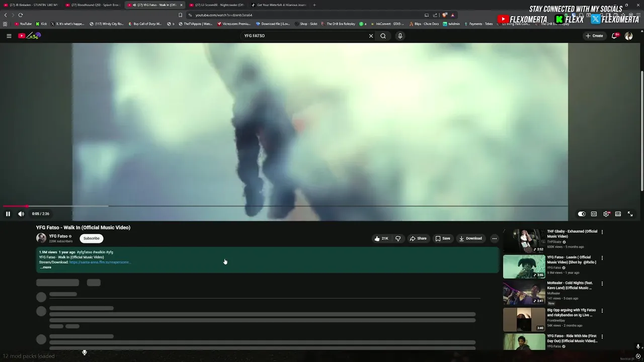Open options for YFG Fatso - Leavin
Screen dimensions: 644x362
(602, 258)
